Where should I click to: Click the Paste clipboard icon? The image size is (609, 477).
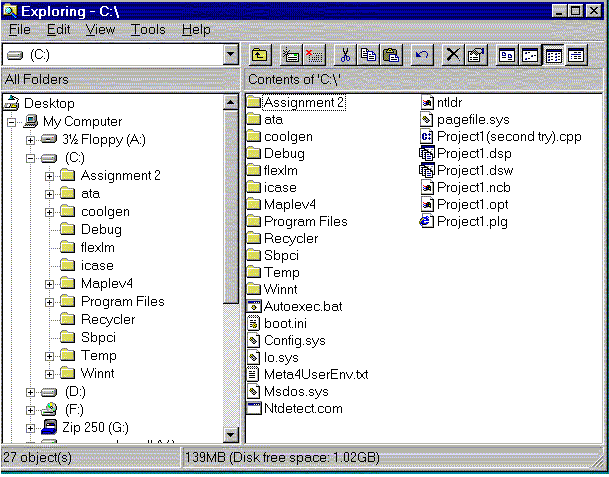391,56
